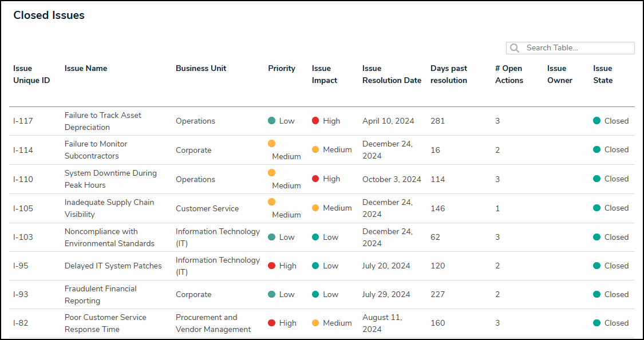644x340 pixels.
Task: Sort by Issue Unique ID column header
Action: click(31, 74)
